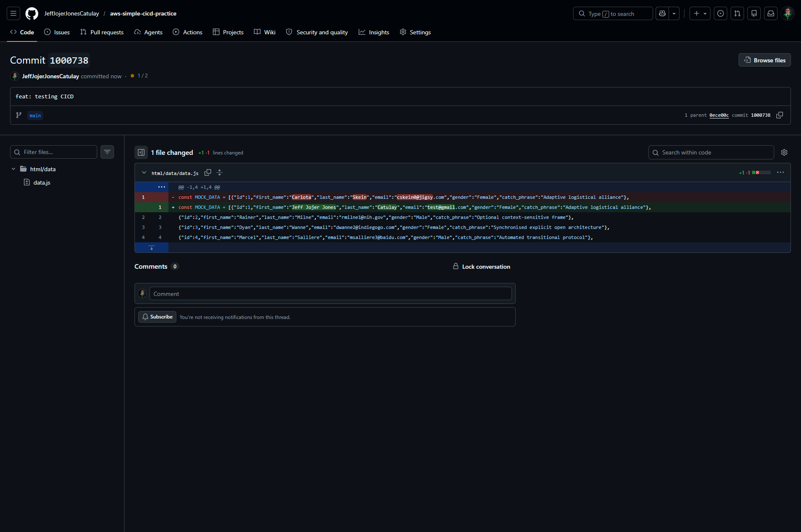Copy the full commit SHA 1000738

pos(780,115)
